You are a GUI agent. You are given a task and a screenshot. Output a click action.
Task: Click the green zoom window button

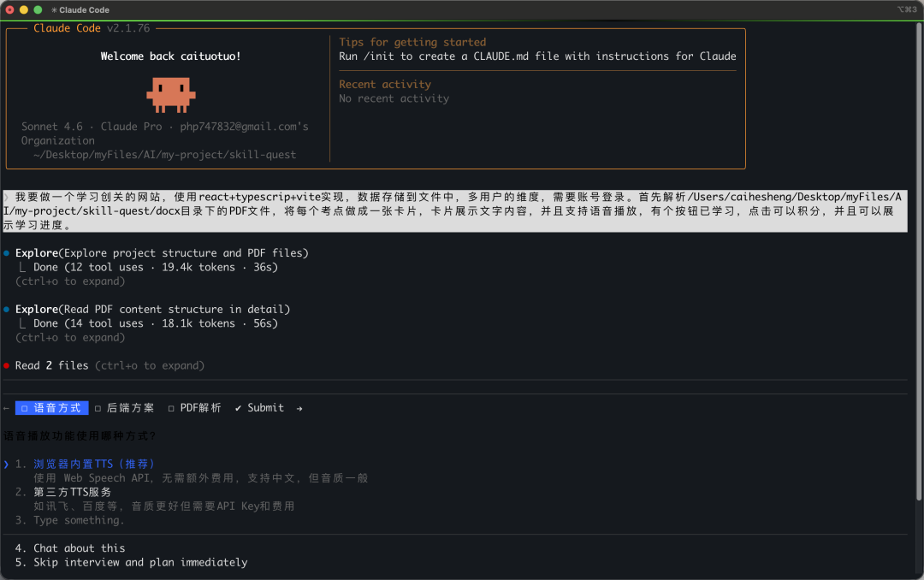pyautogui.click(x=38, y=10)
